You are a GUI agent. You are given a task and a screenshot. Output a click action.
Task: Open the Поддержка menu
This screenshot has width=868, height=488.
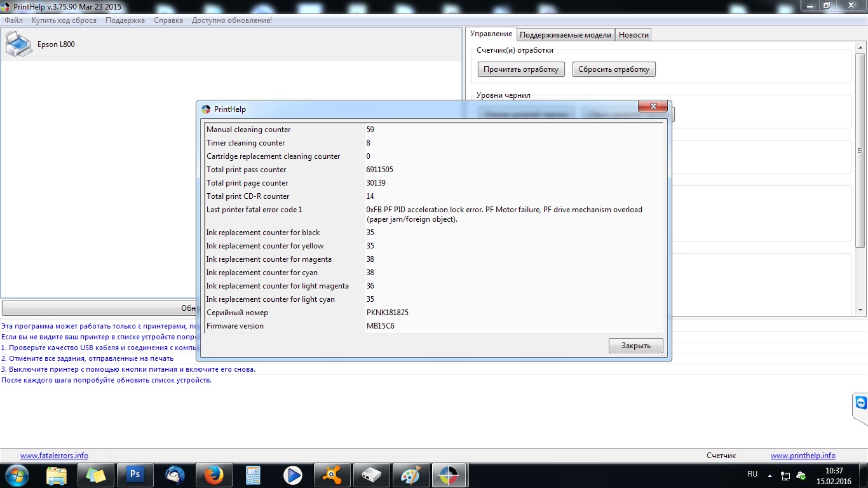(x=125, y=20)
